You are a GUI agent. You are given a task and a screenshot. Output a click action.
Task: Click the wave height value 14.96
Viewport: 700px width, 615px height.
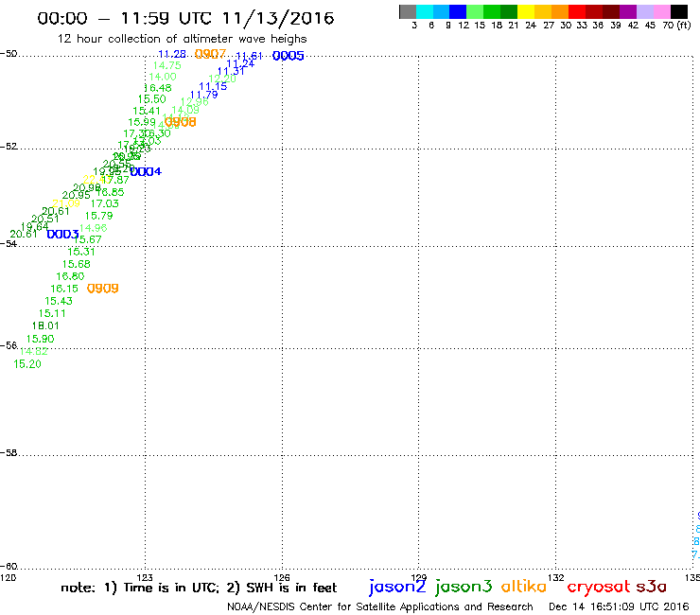click(94, 228)
